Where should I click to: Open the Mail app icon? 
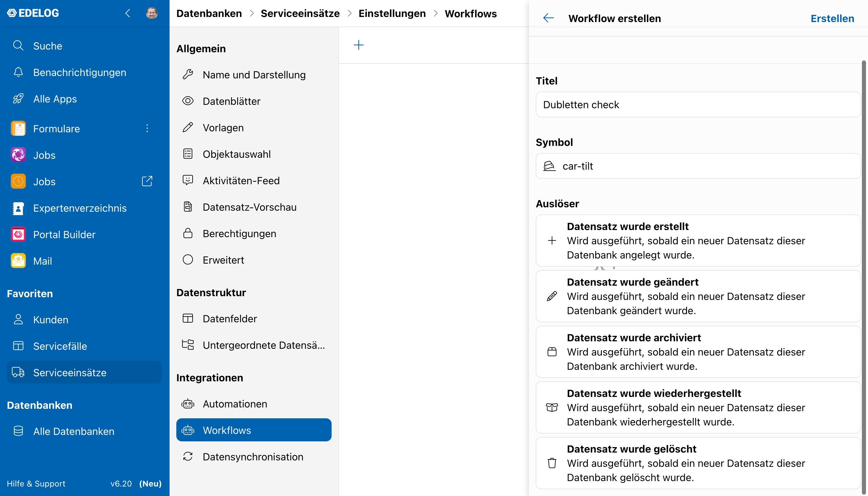click(x=18, y=261)
